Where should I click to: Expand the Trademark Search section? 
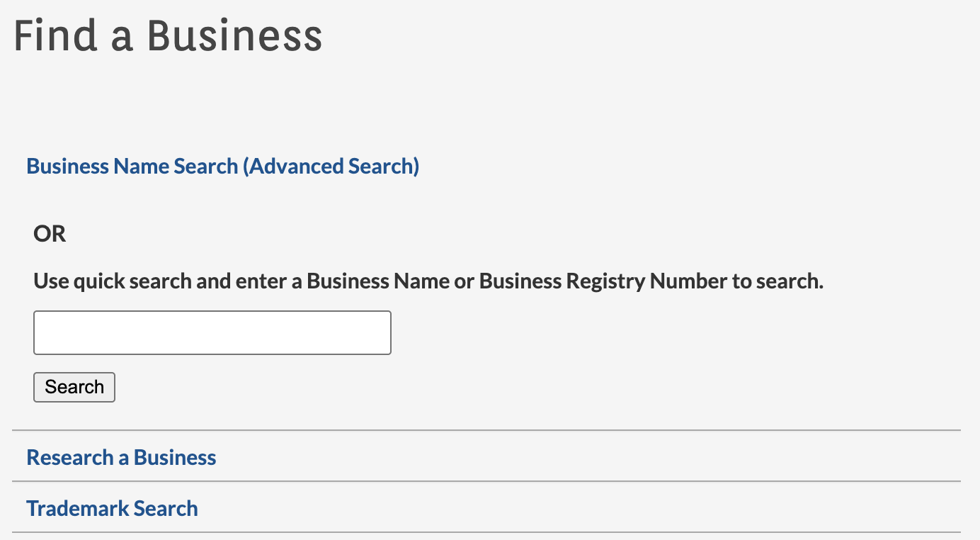click(112, 508)
